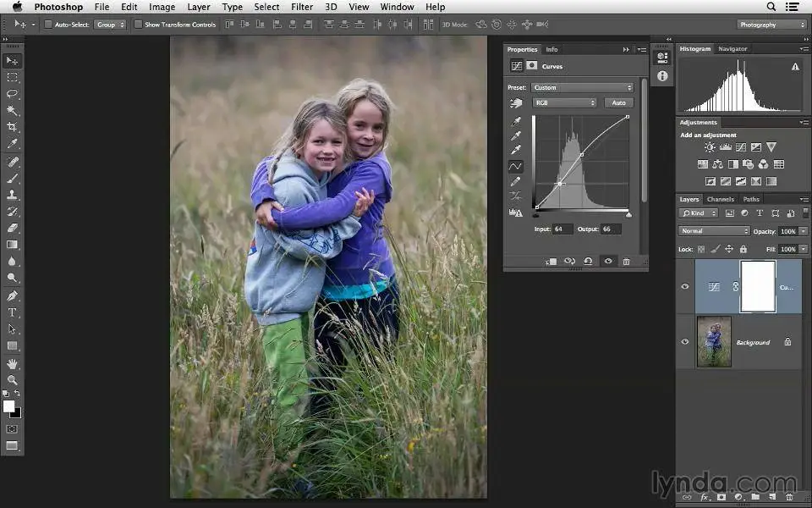
Task: Click the on-image targeted adjustment tool in Curves
Action: (515, 103)
